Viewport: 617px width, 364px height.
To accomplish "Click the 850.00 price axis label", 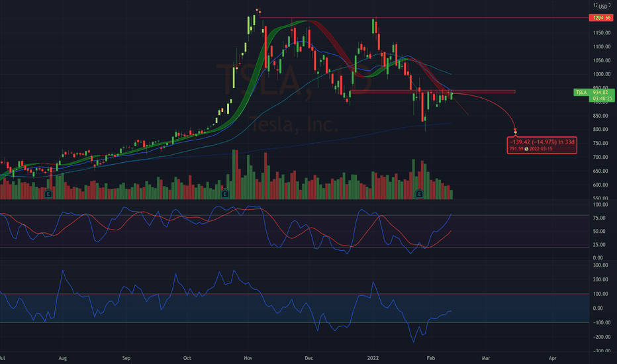I will [x=602, y=116].
